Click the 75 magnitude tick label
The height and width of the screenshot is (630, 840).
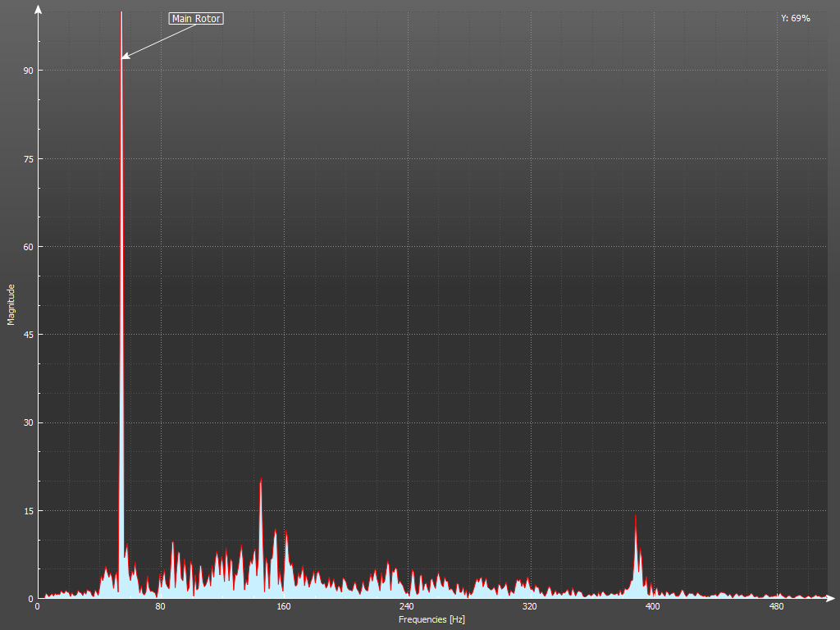(x=27, y=159)
